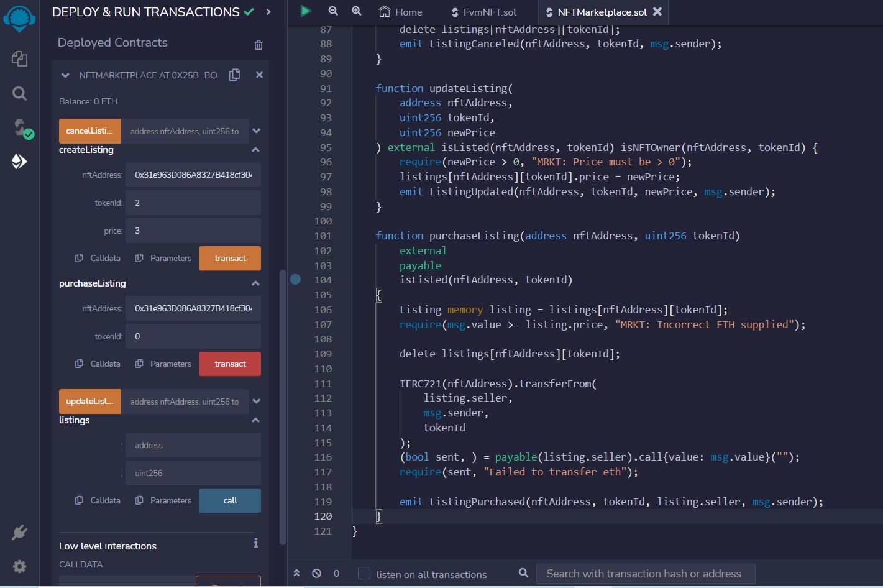The height and width of the screenshot is (588, 883).
Task: Collapse the NFTMARKETPLACE contract instance
Action: (65, 75)
